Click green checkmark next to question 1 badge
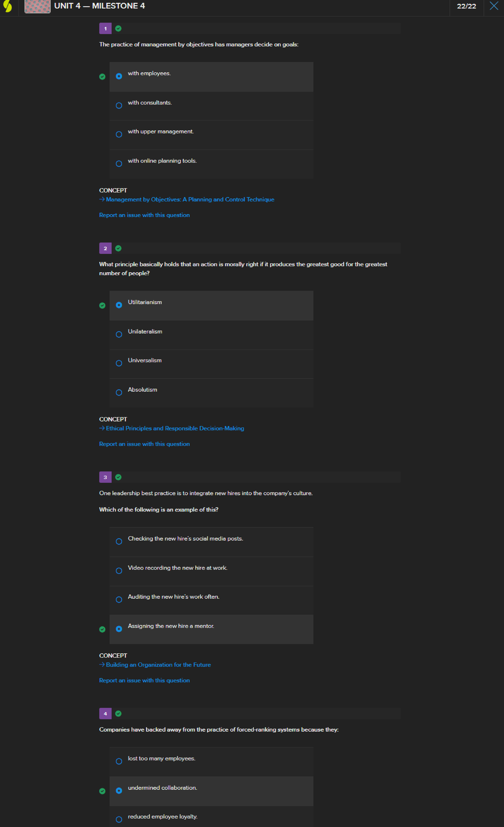504x827 pixels. (118, 29)
